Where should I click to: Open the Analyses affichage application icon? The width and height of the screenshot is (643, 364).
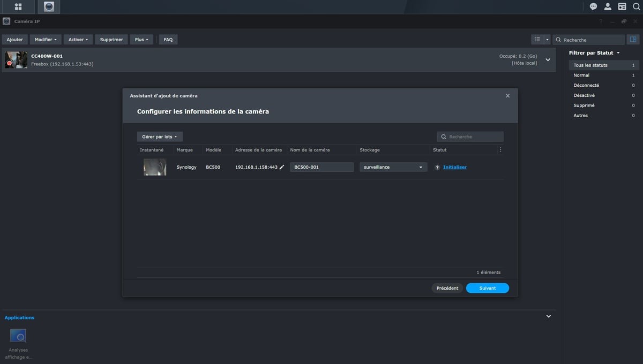point(18,337)
